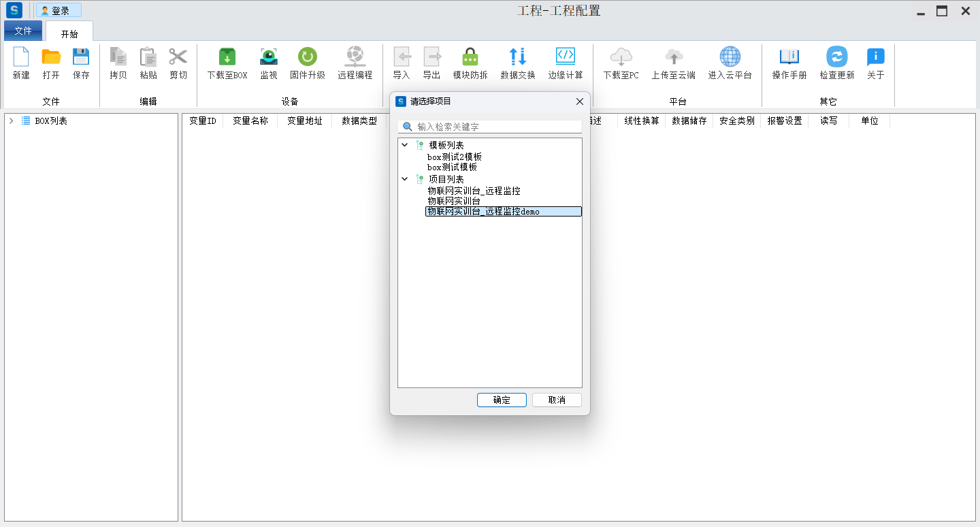Viewport: 980px width, 527px height.
Task: Click the 输入检索关键字 search field
Action: click(497, 127)
